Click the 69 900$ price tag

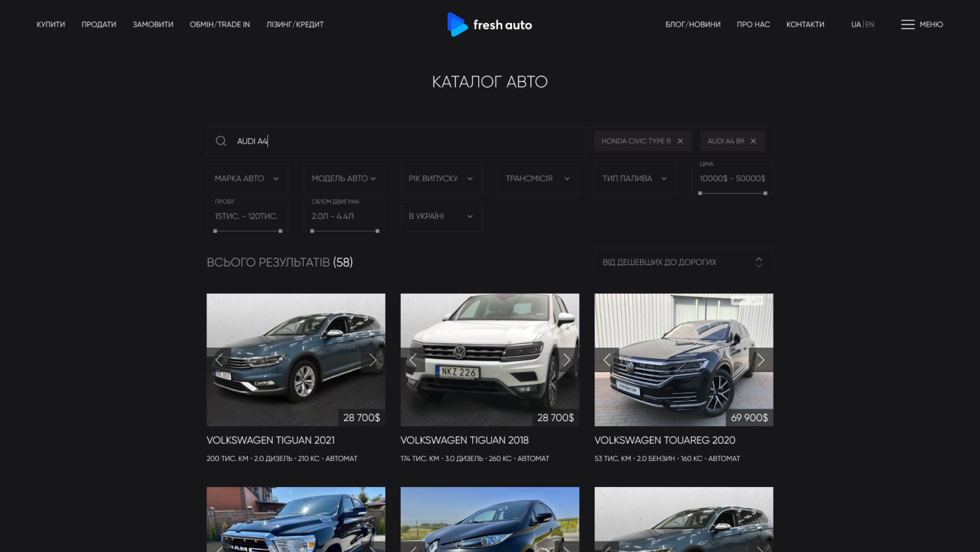point(750,418)
